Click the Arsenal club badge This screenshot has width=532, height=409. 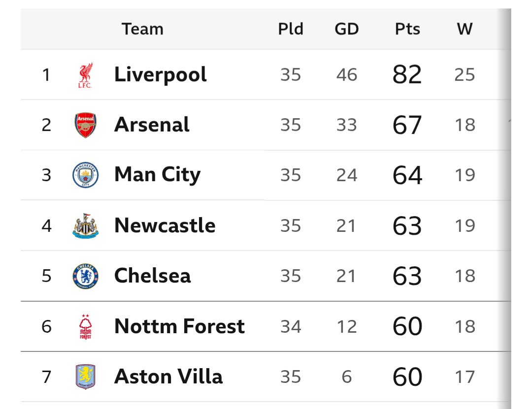[86, 125]
